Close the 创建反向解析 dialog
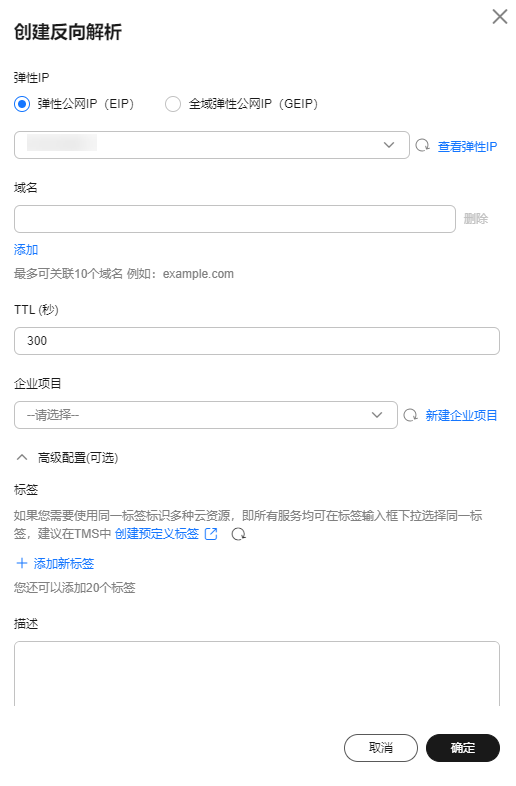The width and height of the screenshot is (516, 786). pyautogui.click(x=499, y=17)
